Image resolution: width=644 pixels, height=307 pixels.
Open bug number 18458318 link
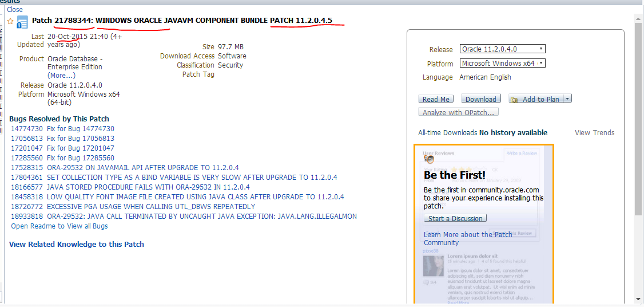(x=27, y=196)
